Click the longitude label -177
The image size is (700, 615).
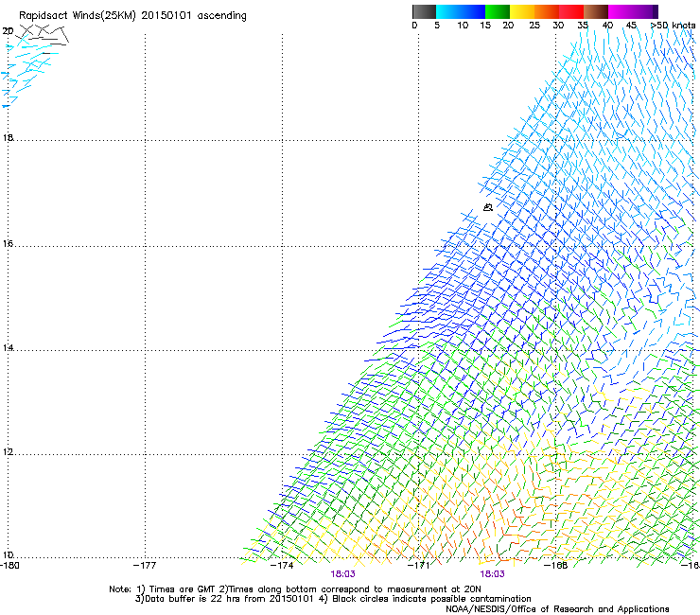point(145,566)
